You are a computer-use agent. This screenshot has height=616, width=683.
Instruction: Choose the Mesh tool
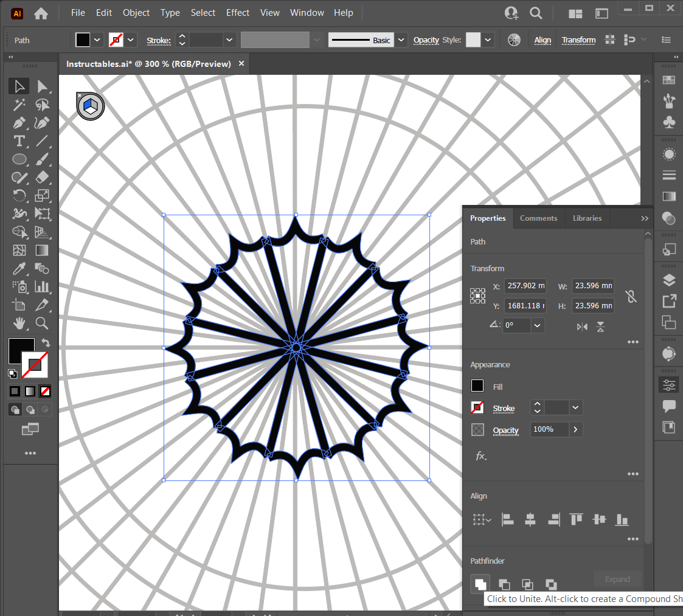click(x=19, y=250)
